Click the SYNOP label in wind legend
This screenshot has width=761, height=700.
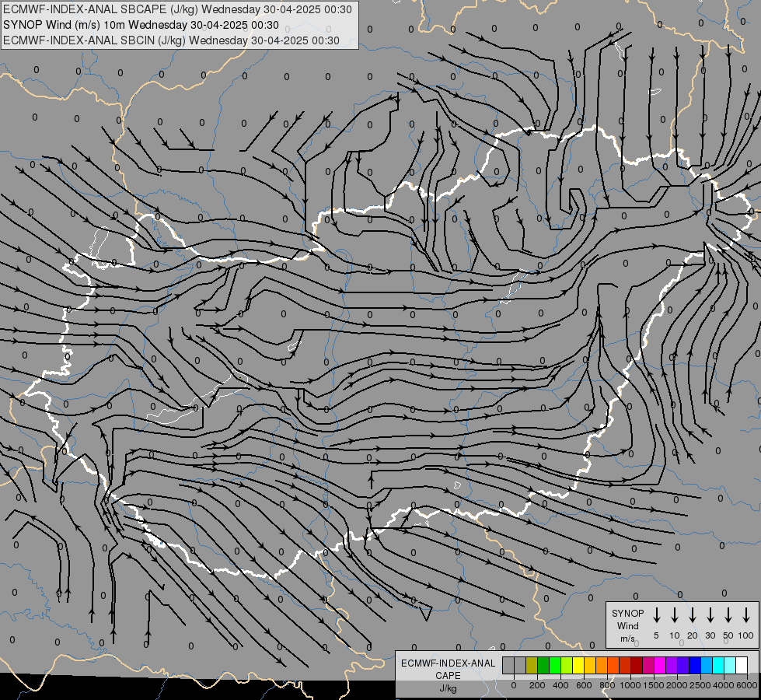point(627,614)
